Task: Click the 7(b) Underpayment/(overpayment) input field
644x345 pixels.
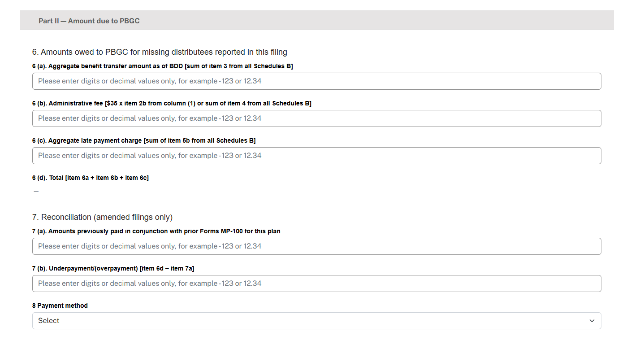Action: click(316, 284)
